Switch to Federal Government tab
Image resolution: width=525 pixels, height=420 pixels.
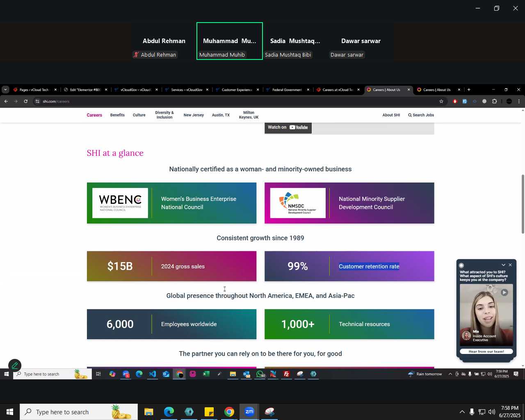[x=287, y=90]
